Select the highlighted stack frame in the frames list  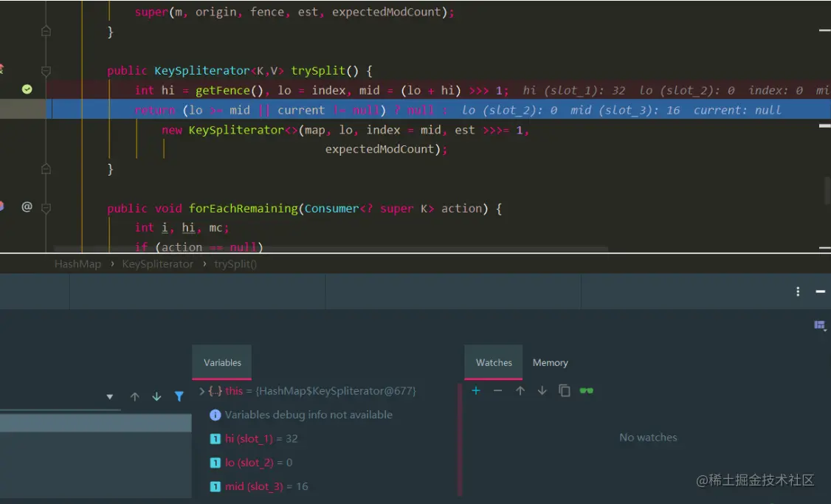(x=95, y=423)
